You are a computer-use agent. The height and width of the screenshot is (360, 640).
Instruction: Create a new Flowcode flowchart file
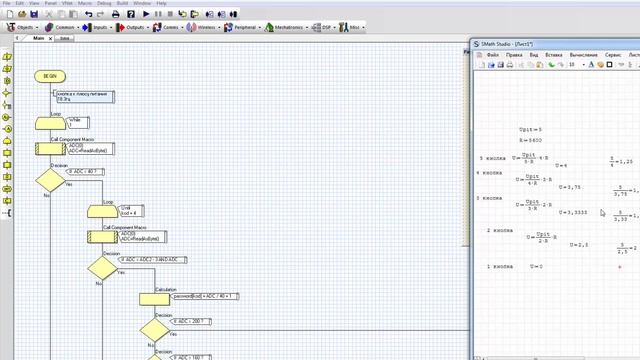click(10, 14)
